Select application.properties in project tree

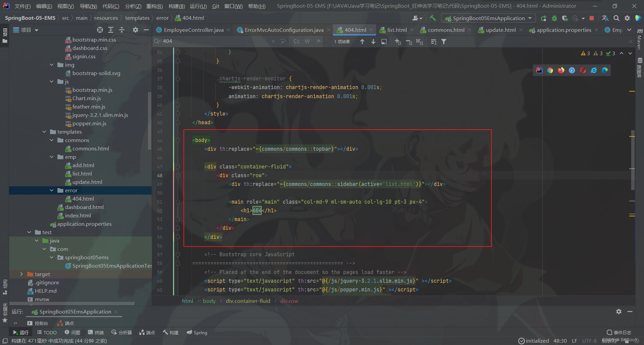coord(84,224)
